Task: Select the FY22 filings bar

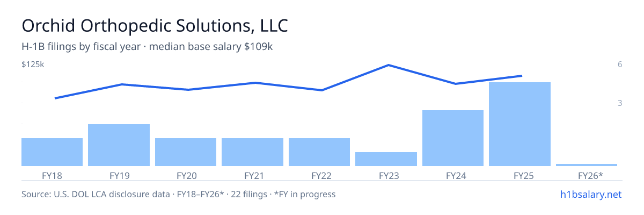Action: (319, 152)
